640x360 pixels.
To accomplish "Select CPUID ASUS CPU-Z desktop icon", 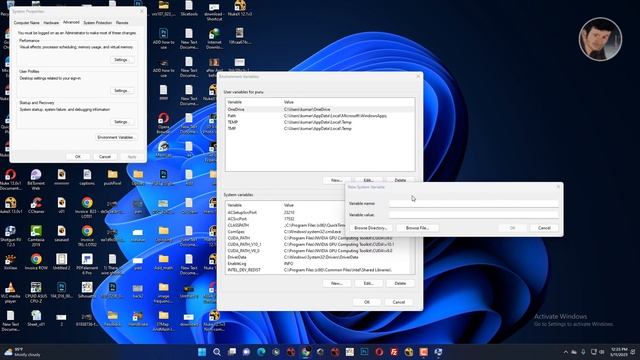I will [36, 292].
